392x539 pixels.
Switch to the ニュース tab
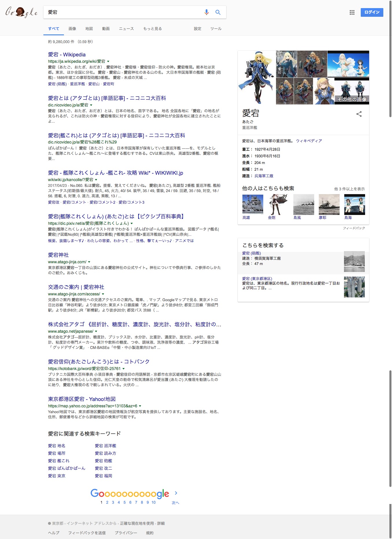pos(126,29)
